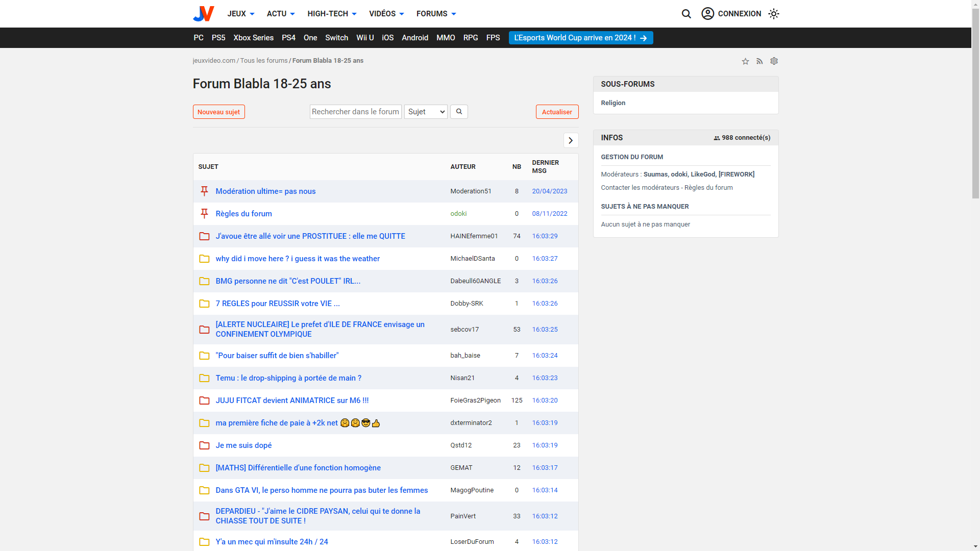Click the JV site logo

coord(203,14)
